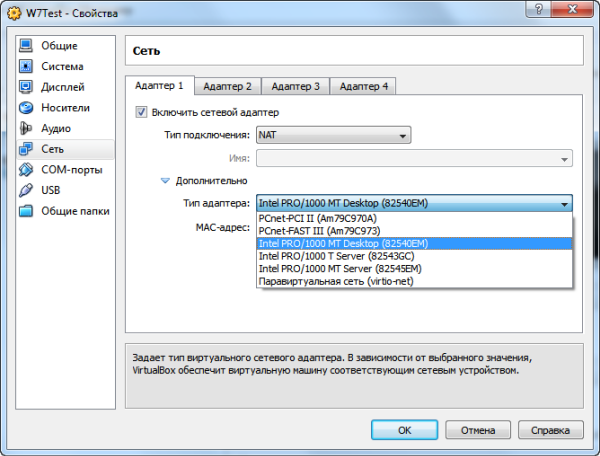Switch to the Адаптер 2 tab
Screen dimensions: 600x456
tap(227, 86)
